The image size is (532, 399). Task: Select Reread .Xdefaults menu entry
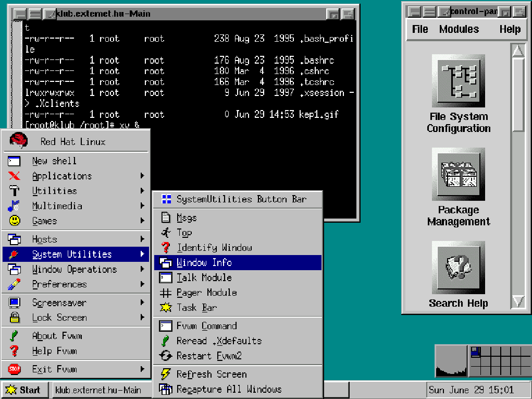pos(238,341)
